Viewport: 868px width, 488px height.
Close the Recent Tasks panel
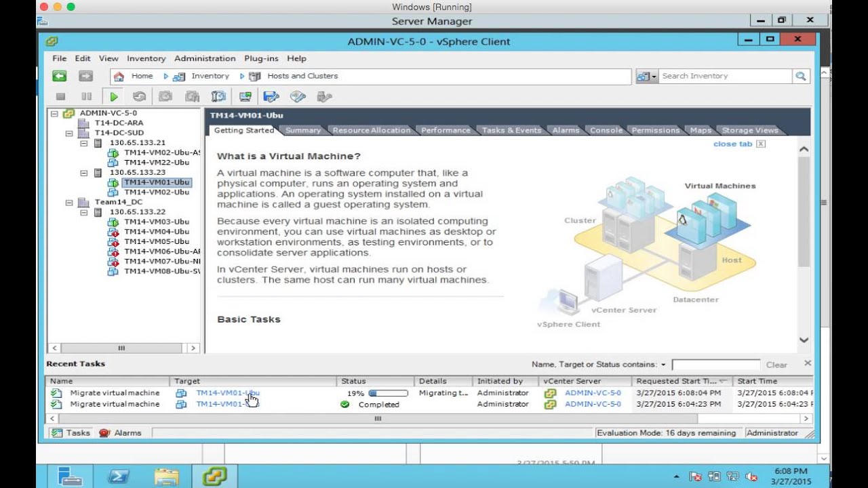coord(808,363)
